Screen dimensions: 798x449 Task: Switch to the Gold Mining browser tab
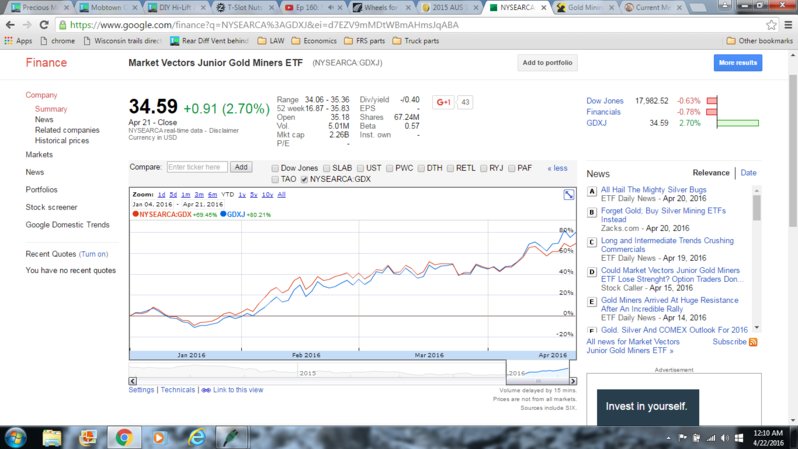point(585,8)
